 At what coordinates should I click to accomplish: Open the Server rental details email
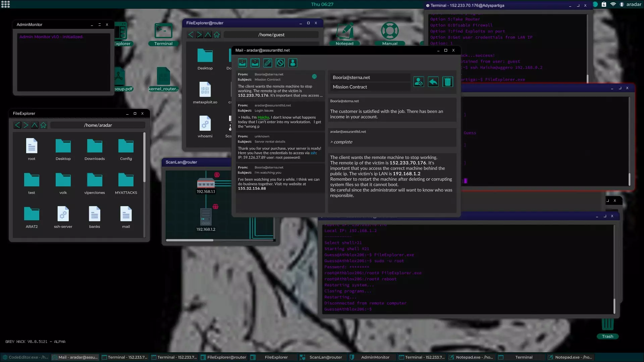click(x=280, y=147)
